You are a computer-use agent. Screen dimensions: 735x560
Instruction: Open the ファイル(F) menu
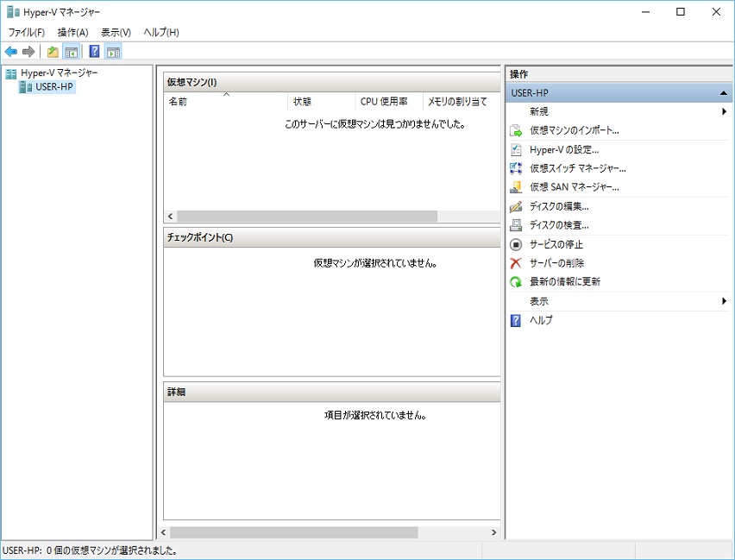pos(26,33)
